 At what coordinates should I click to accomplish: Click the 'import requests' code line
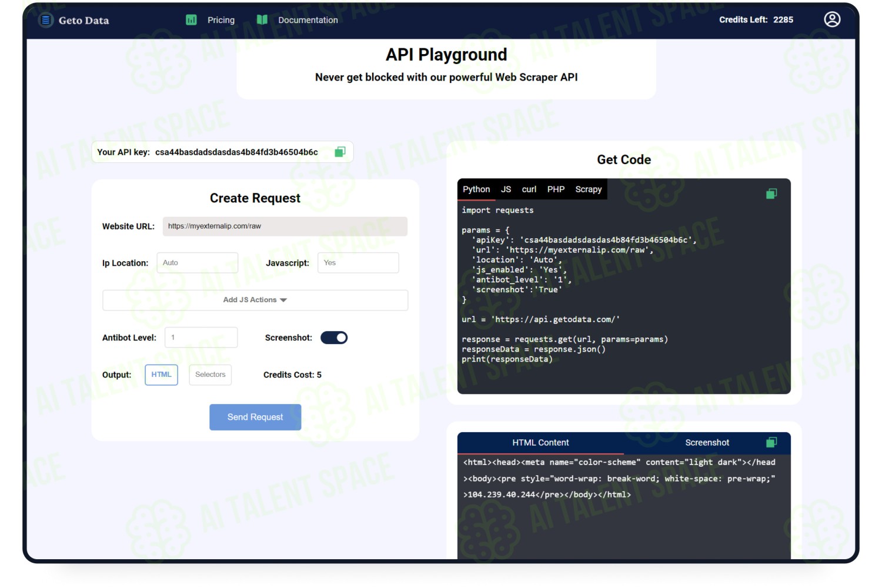point(497,211)
